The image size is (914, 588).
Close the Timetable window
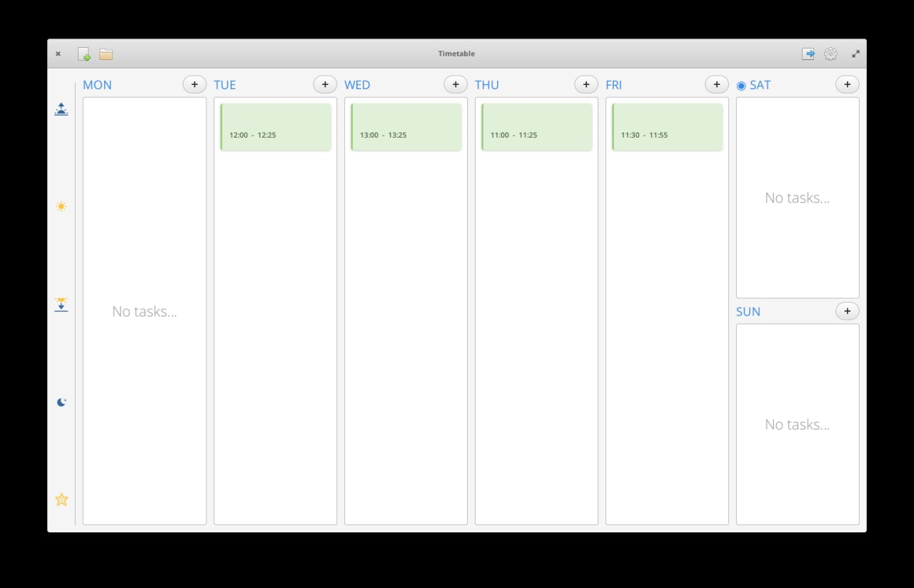coord(58,54)
